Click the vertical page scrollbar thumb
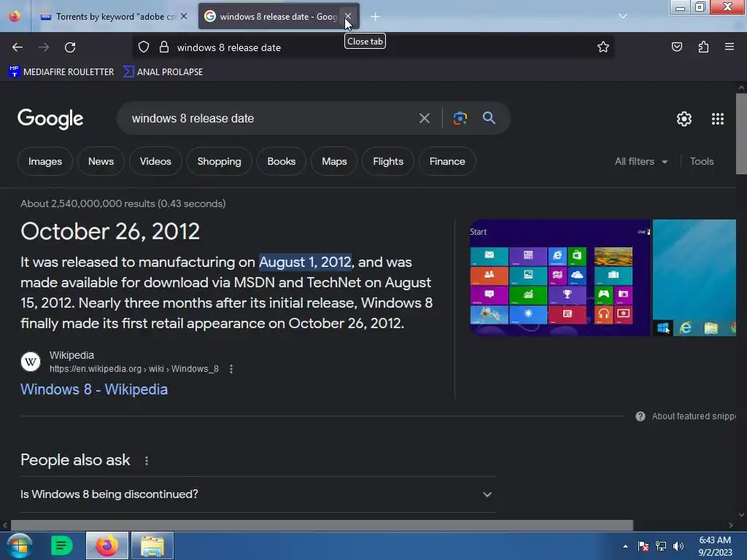 point(741,134)
